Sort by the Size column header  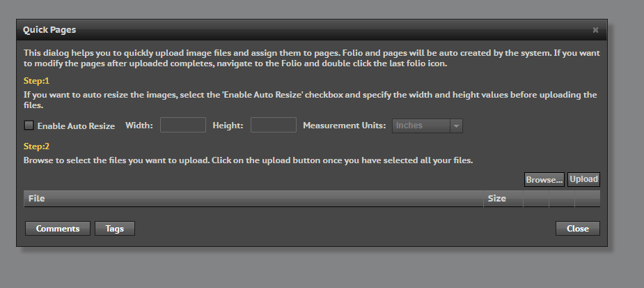click(x=503, y=198)
